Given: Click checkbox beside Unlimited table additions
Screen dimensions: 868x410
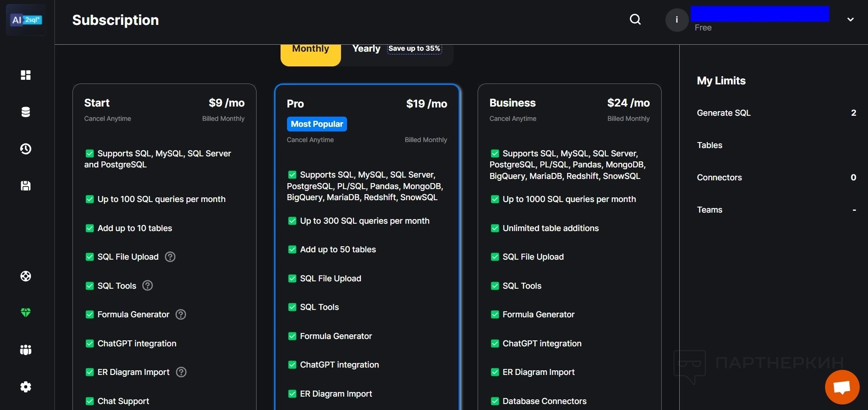Looking at the screenshot, I should coord(495,228).
